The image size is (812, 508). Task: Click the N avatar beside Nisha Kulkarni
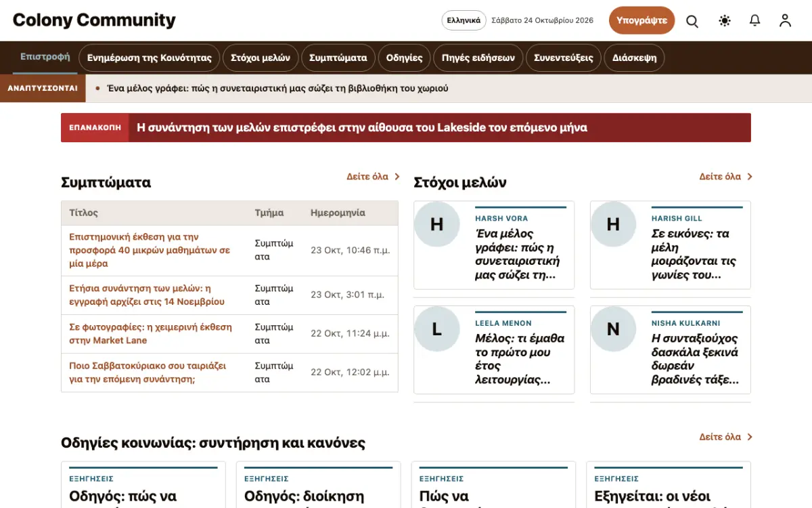coord(613,329)
